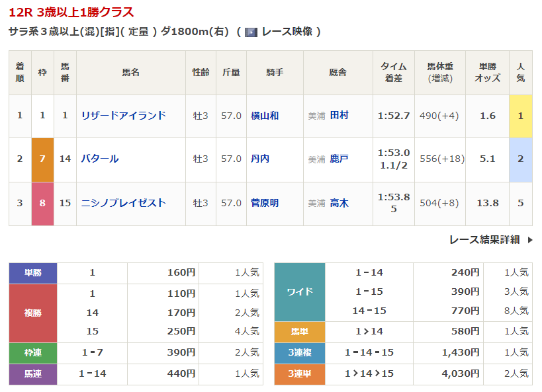
Task: Open trainer 田村 link
Action: pos(339,115)
